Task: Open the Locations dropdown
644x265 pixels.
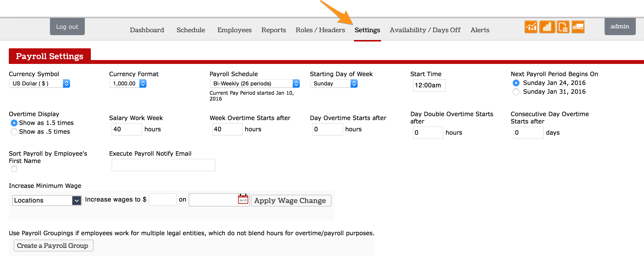Action: tap(47, 200)
